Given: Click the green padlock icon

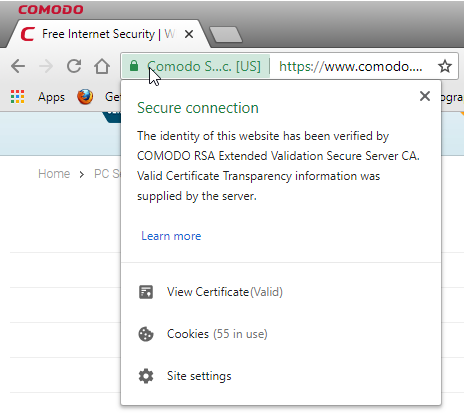Looking at the screenshot, I should 134,66.
